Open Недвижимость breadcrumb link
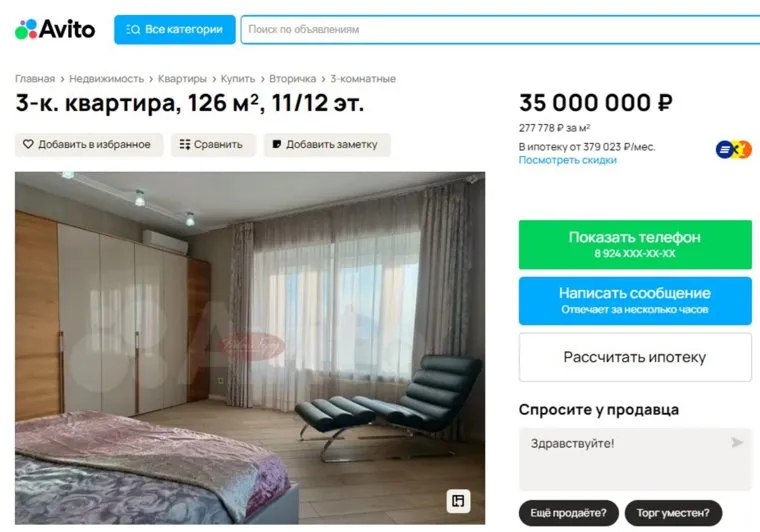This screenshot has height=532, width=760. [x=107, y=78]
